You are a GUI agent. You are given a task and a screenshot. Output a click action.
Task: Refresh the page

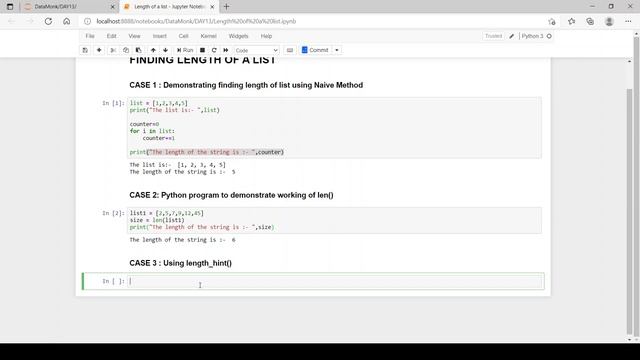[48, 21]
